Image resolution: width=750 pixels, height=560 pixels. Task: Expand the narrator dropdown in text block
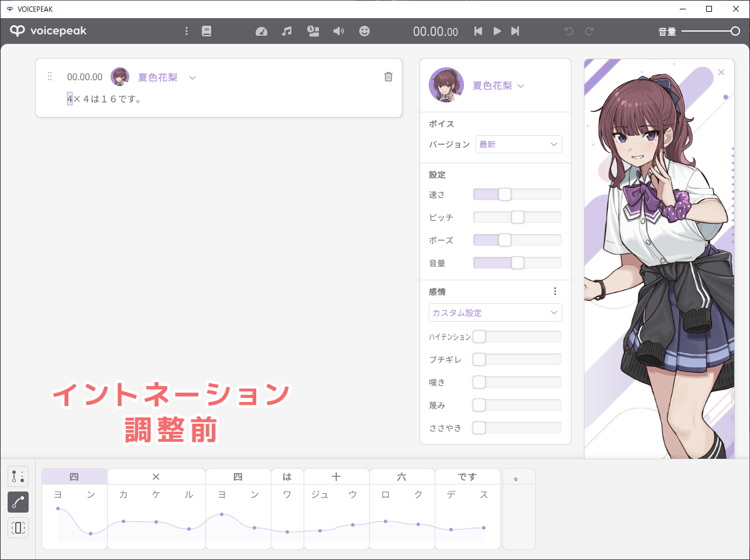(x=192, y=77)
